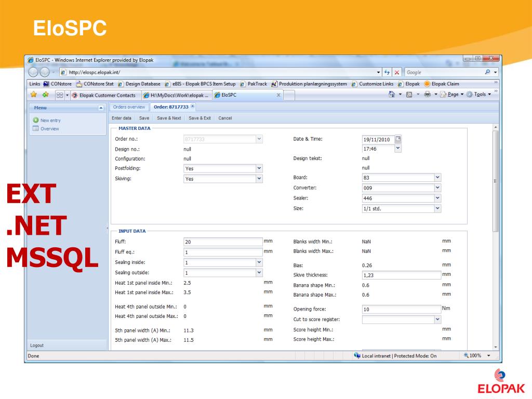Click the Cancel button

pos(225,118)
